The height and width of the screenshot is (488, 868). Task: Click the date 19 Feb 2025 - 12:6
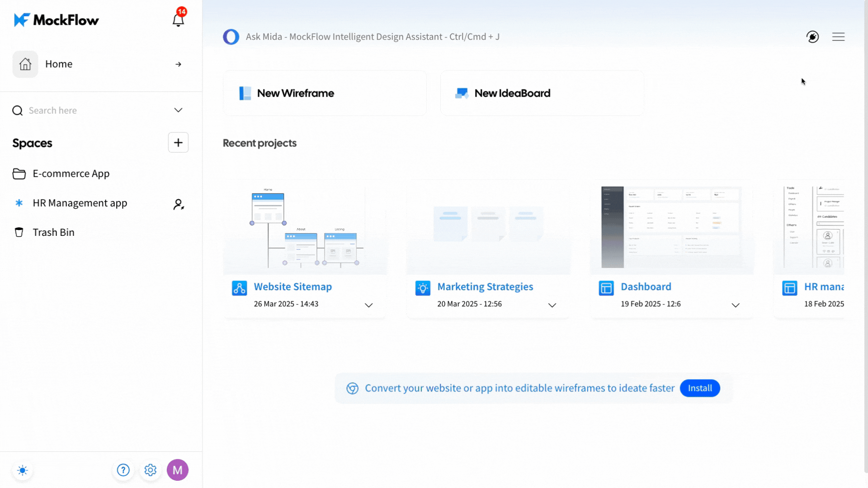651,304
